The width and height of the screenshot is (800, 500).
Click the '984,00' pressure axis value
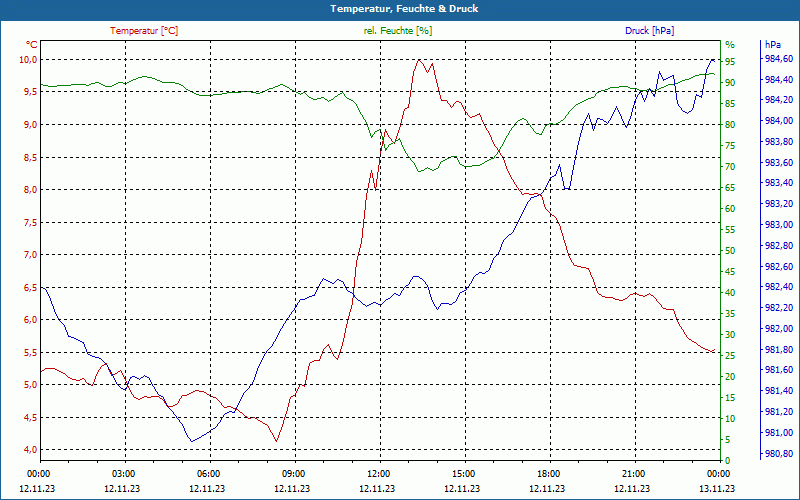[779, 120]
